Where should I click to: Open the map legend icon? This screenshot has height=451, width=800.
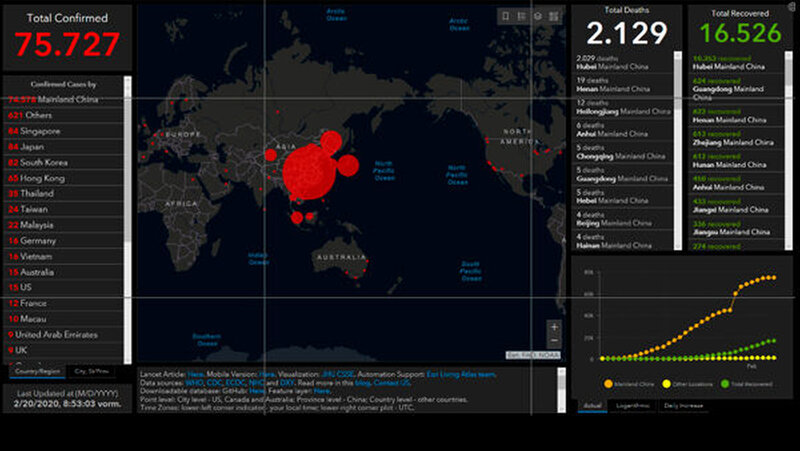tap(522, 16)
